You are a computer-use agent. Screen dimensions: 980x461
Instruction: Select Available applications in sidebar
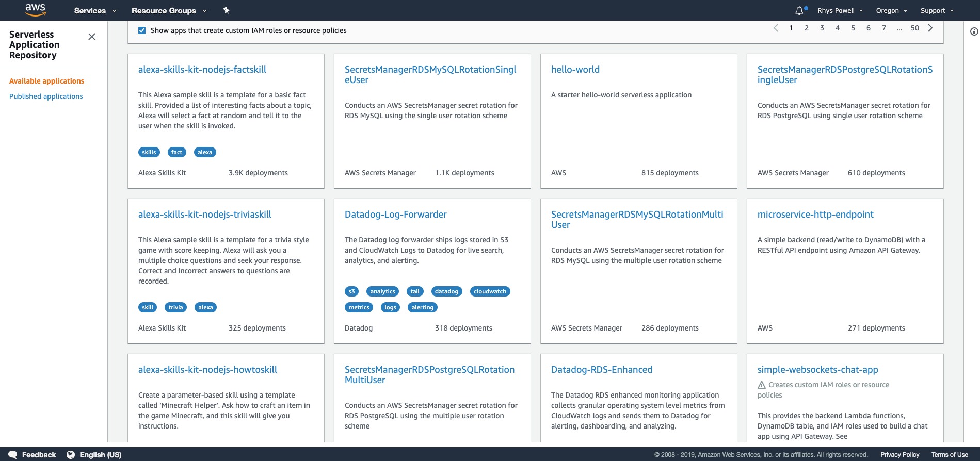coord(46,81)
